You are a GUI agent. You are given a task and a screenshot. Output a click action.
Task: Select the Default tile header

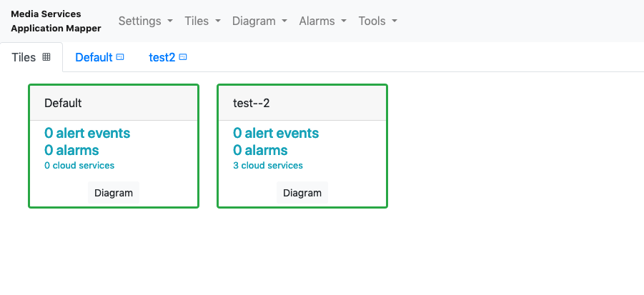pos(114,103)
